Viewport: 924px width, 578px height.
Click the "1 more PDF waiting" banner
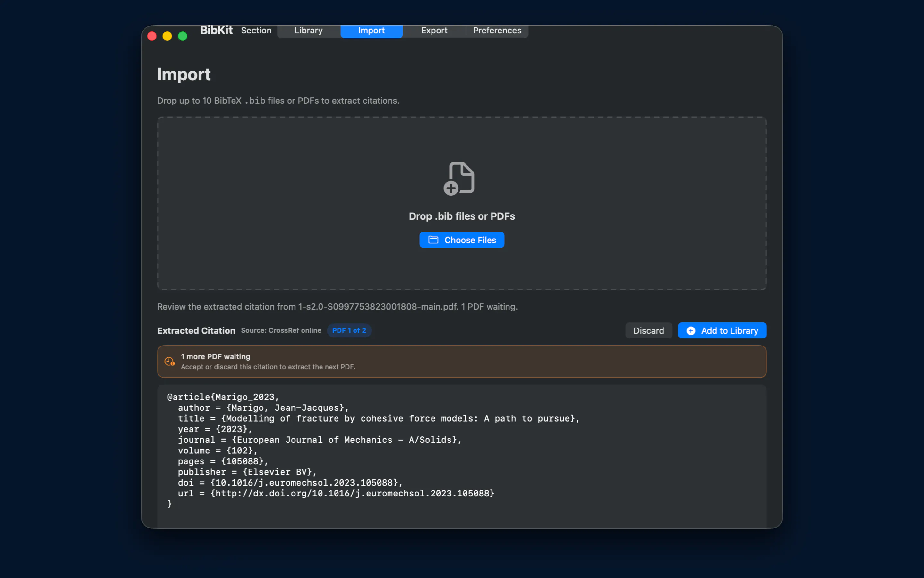coord(462,362)
